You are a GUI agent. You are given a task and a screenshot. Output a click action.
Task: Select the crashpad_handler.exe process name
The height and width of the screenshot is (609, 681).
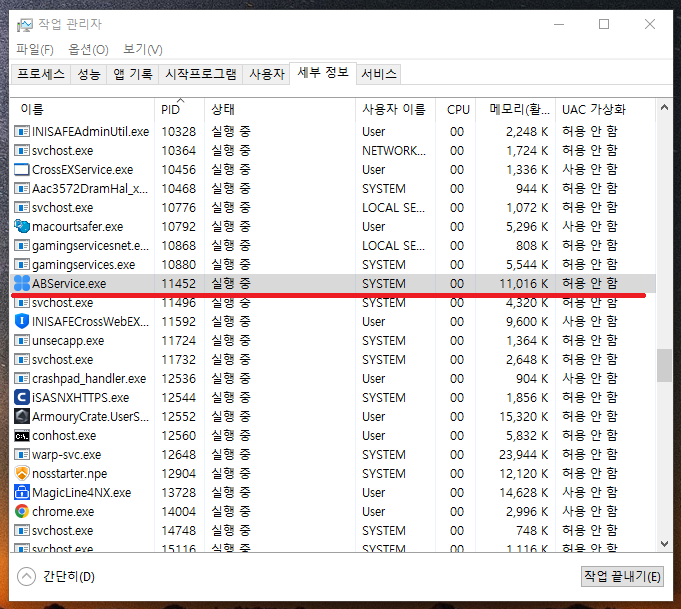(x=89, y=379)
